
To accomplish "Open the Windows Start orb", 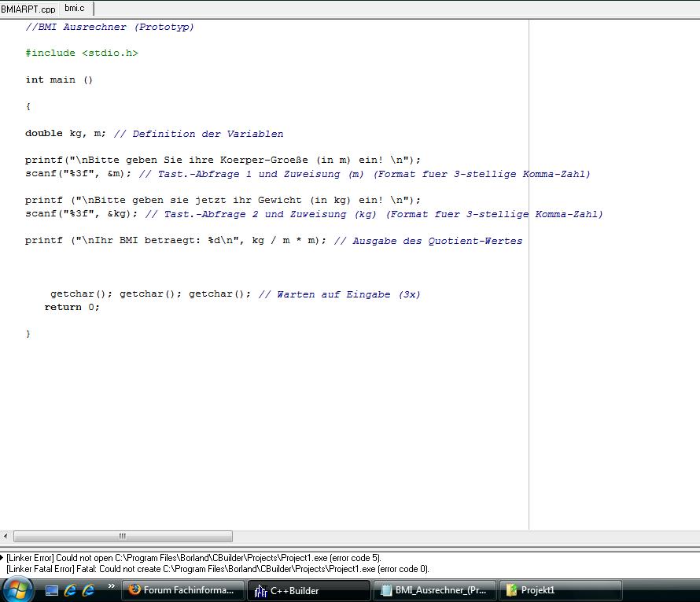I will point(17,590).
